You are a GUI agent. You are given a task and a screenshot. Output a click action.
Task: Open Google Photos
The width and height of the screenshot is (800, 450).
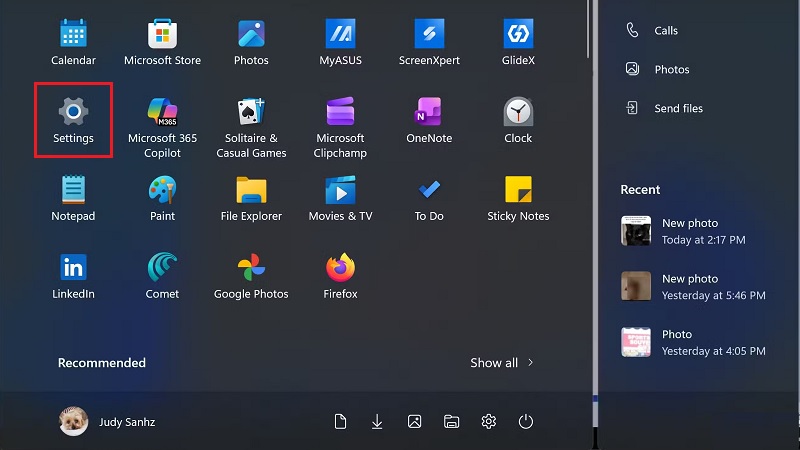tap(251, 276)
